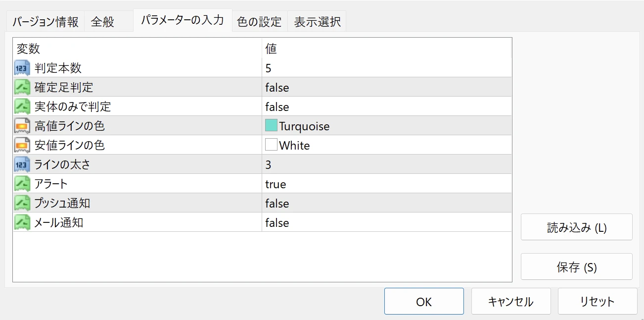Click the Turquoise color swatch
The height and width of the screenshot is (320, 644).
(x=271, y=126)
